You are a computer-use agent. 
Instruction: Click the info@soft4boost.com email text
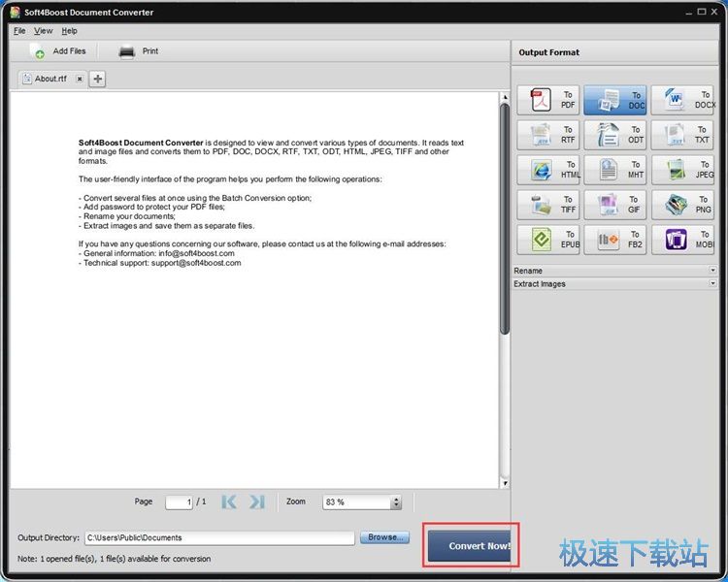[196, 253]
